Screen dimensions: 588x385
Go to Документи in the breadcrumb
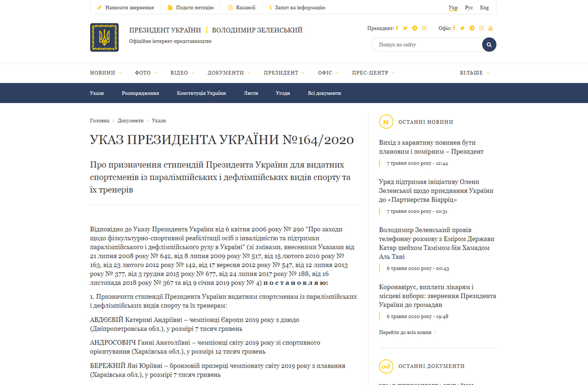click(x=131, y=121)
